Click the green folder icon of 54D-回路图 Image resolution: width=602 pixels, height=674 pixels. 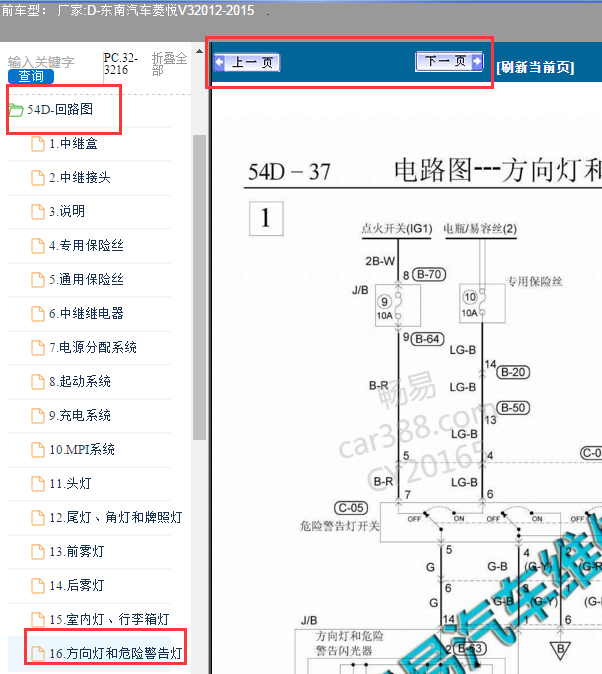(16, 110)
